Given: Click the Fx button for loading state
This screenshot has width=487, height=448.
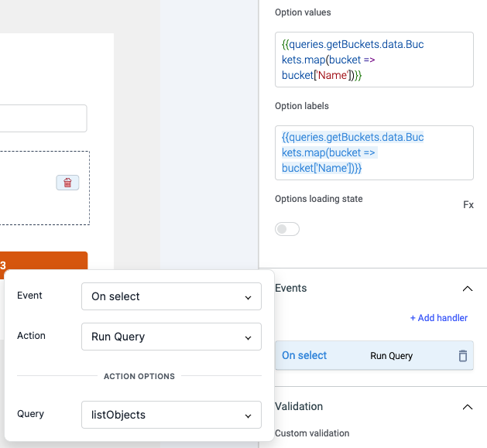Looking at the screenshot, I should (x=468, y=205).
